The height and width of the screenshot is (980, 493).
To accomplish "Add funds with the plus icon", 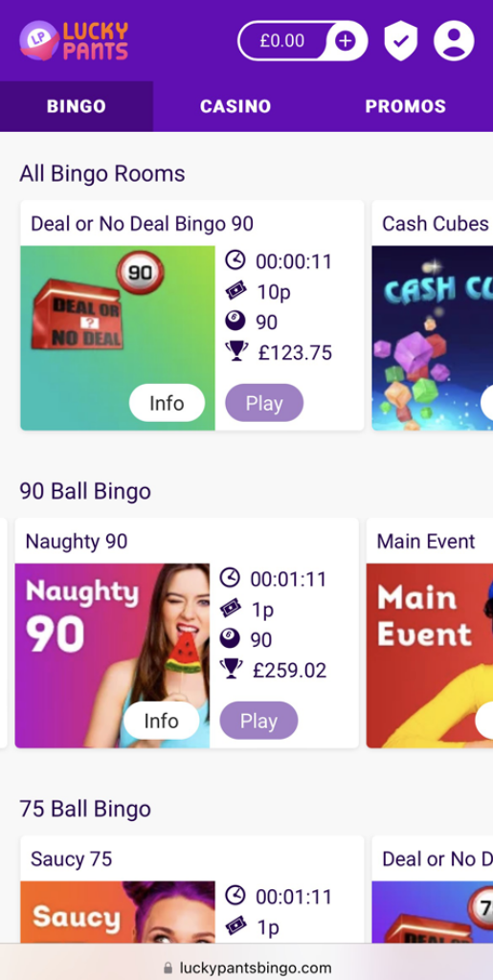I will [x=345, y=41].
